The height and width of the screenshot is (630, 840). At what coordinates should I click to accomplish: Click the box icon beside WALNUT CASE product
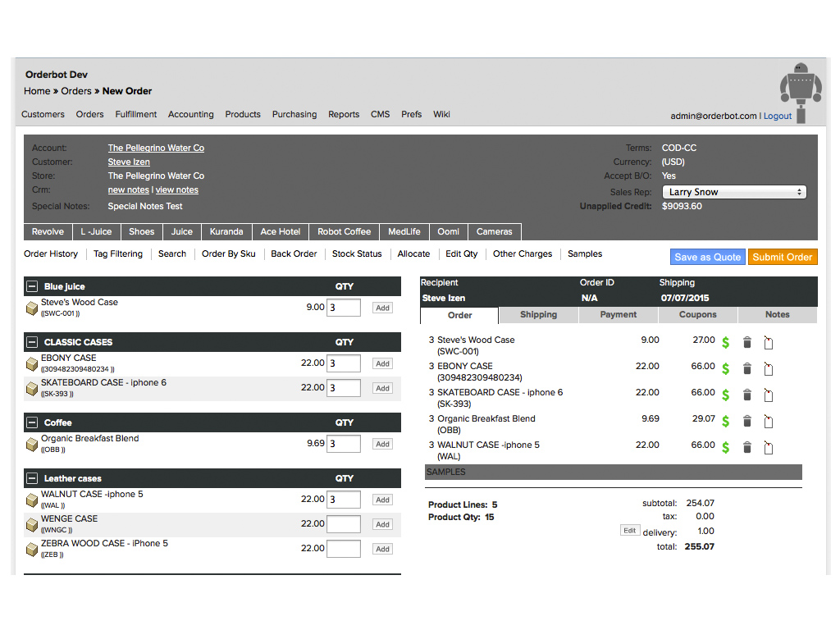32,500
